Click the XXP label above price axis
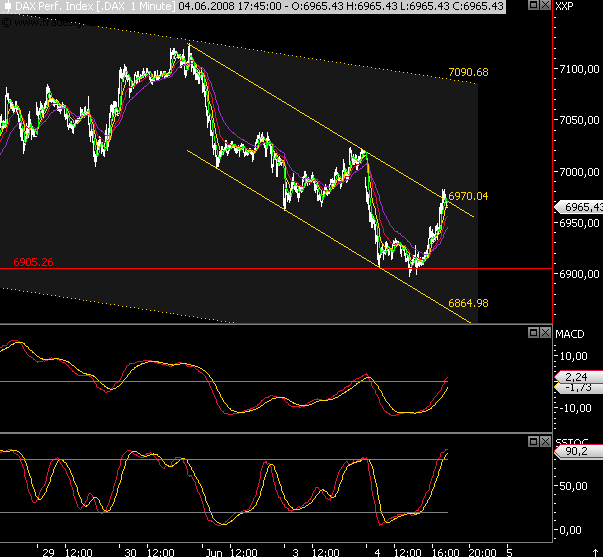 [564, 6]
